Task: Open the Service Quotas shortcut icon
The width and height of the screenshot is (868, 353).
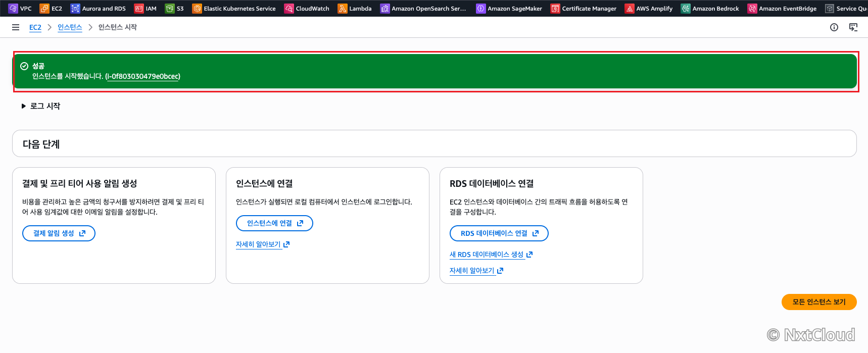Action: click(830, 9)
